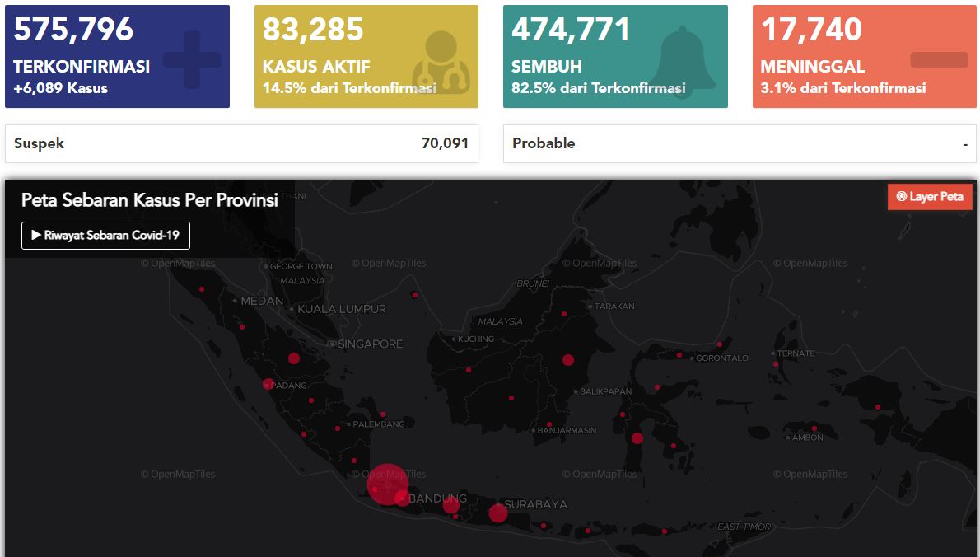This screenshot has width=980, height=557.
Task: Click the red dot above Ambon
Action: point(814,428)
